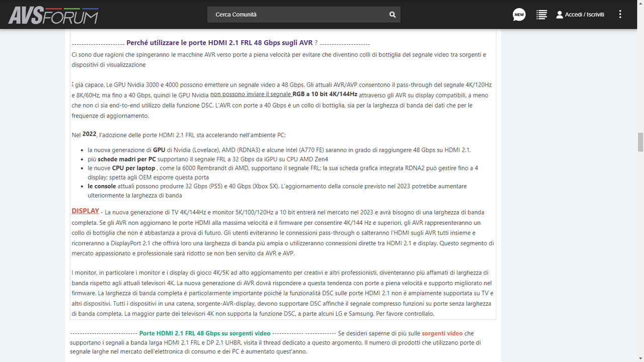Open the forum list icon
Image resolution: width=644 pixels, height=362 pixels.
click(x=541, y=15)
